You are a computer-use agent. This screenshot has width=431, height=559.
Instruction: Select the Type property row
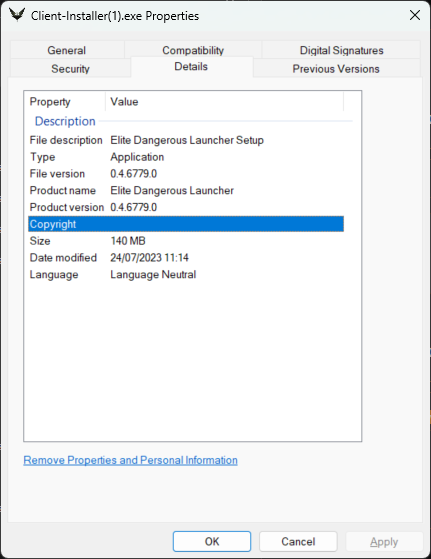coord(186,157)
